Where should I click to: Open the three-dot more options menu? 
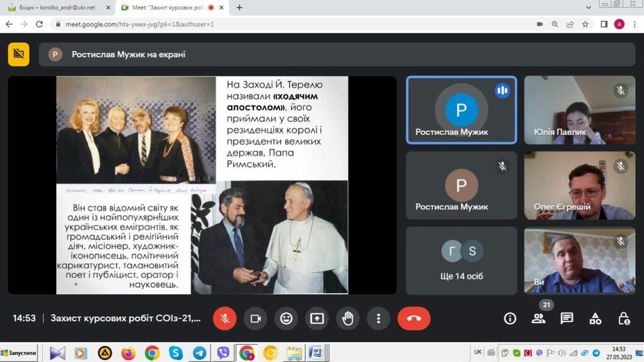pyautogui.click(x=379, y=319)
